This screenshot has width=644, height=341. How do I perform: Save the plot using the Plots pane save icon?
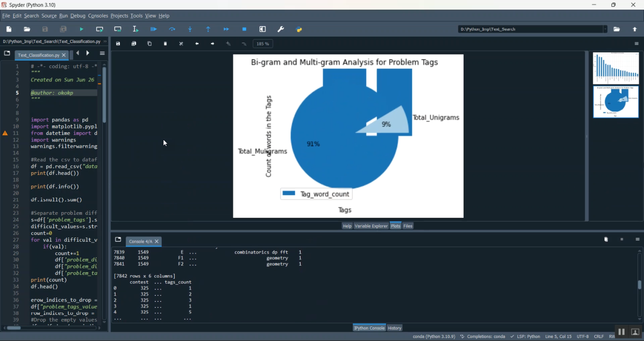pos(118,44)
